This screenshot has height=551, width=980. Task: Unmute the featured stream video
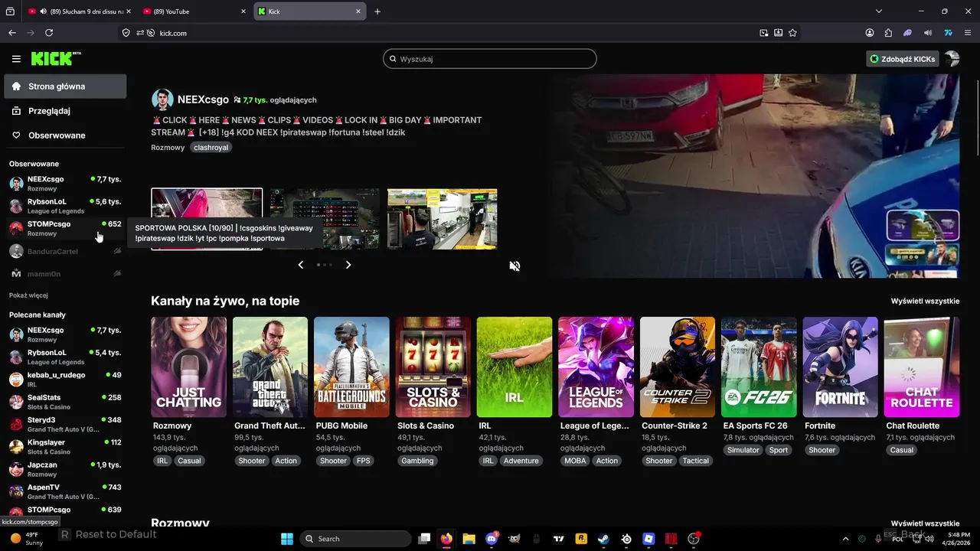(x=514, y=266)
